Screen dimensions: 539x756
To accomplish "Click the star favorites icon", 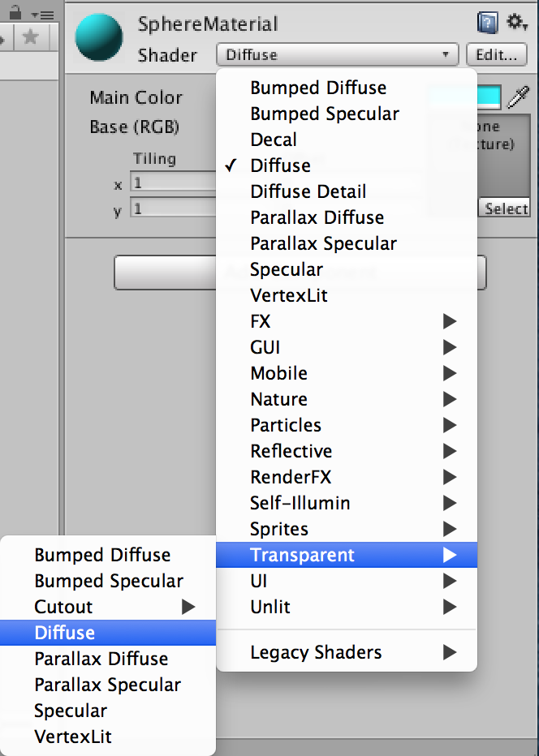I will pos(30,37).
